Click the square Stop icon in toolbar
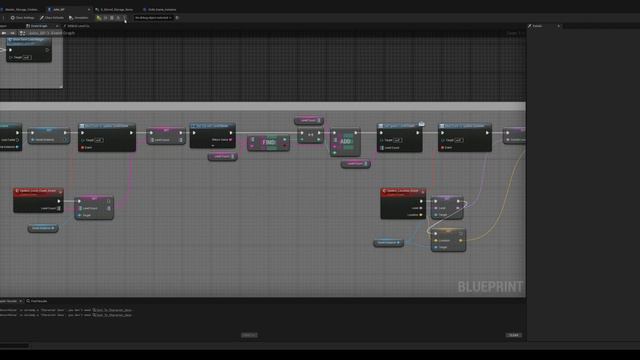 coord(112,18)
